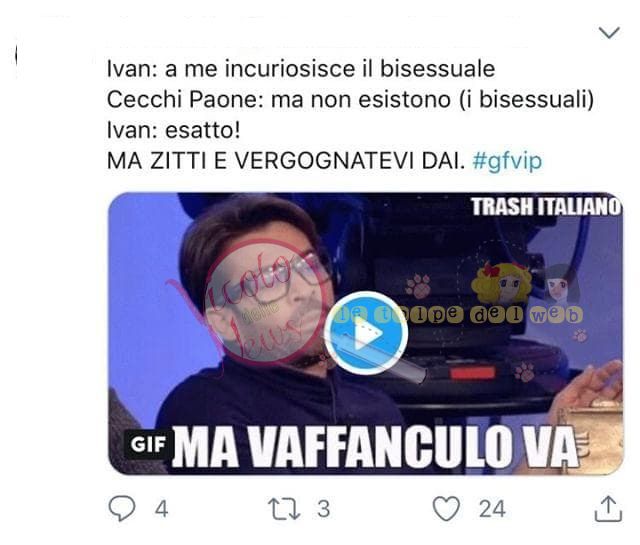Click the first line 'Ivan: a me incuriosisce'
This screenshot has height=545, width=640.
click(x=301, y=69)
